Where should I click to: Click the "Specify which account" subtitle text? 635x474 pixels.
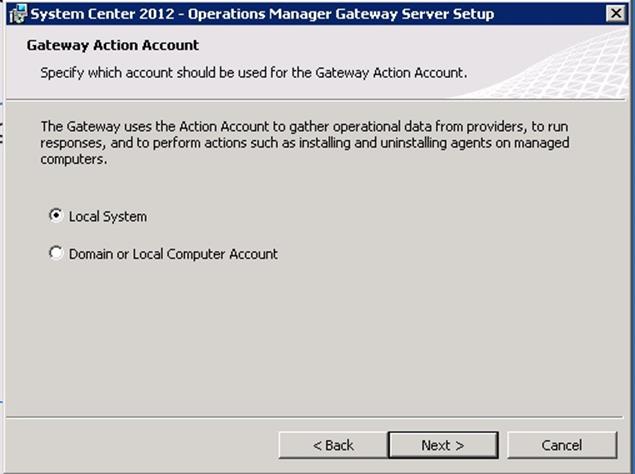click(254, 73)
